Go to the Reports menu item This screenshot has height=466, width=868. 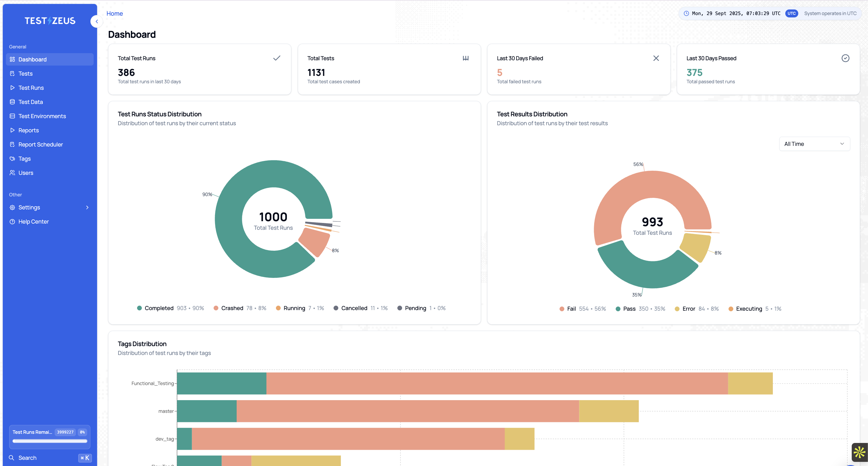click(x=28, y=130)
